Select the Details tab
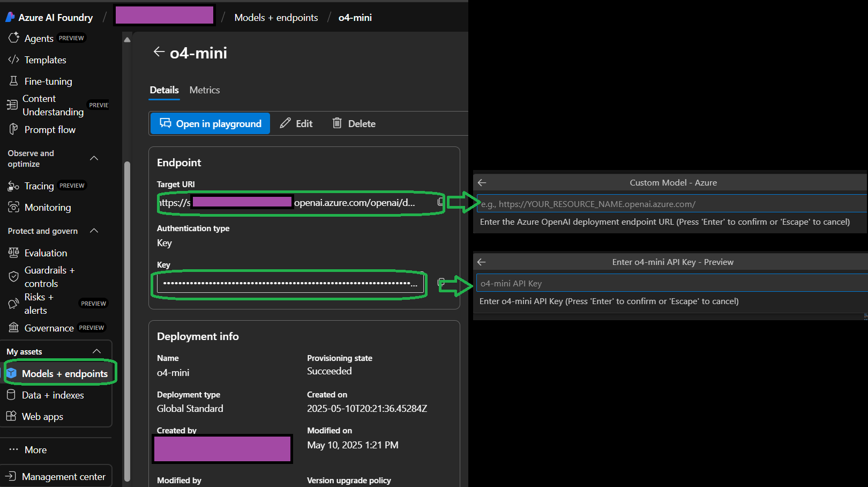This screenshot has width=868, height=487. [164, 90]
